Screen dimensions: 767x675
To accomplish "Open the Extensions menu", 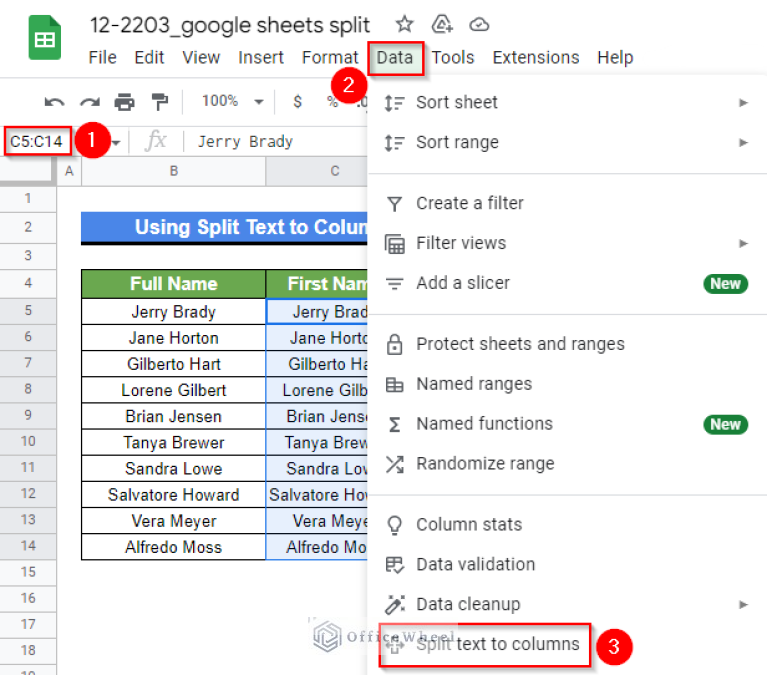I will (536, 58).
